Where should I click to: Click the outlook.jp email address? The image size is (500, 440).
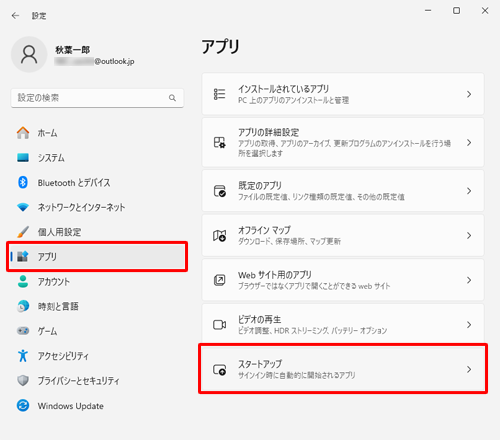click(x=94, y=61)
